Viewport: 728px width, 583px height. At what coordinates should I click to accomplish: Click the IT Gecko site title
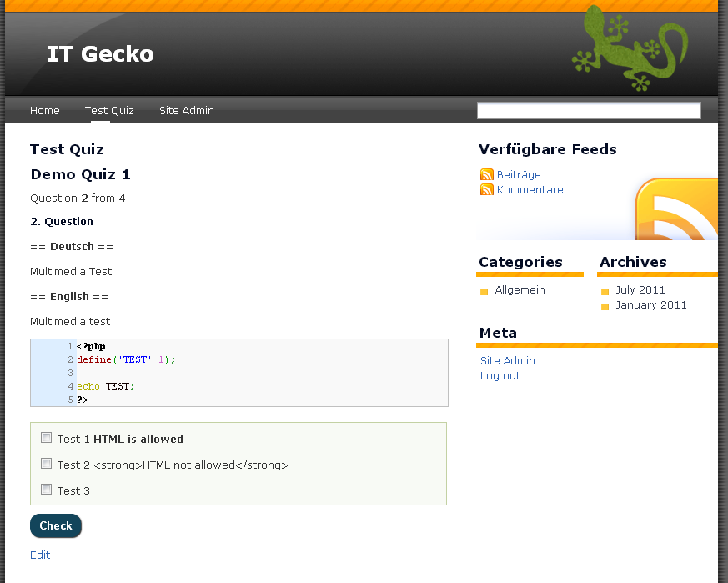(101, 54)
